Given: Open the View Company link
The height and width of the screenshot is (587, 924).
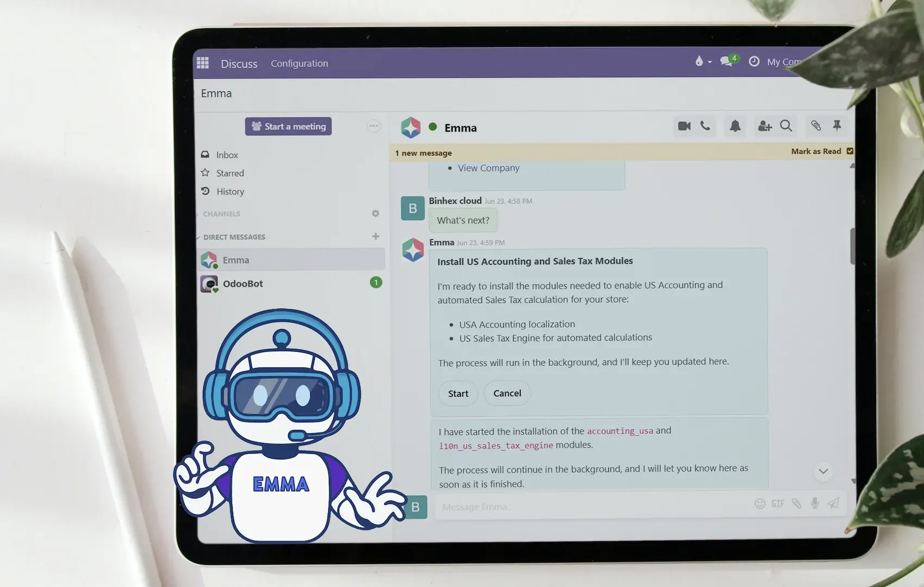Looking at the screenshot, I should [489, 168].
